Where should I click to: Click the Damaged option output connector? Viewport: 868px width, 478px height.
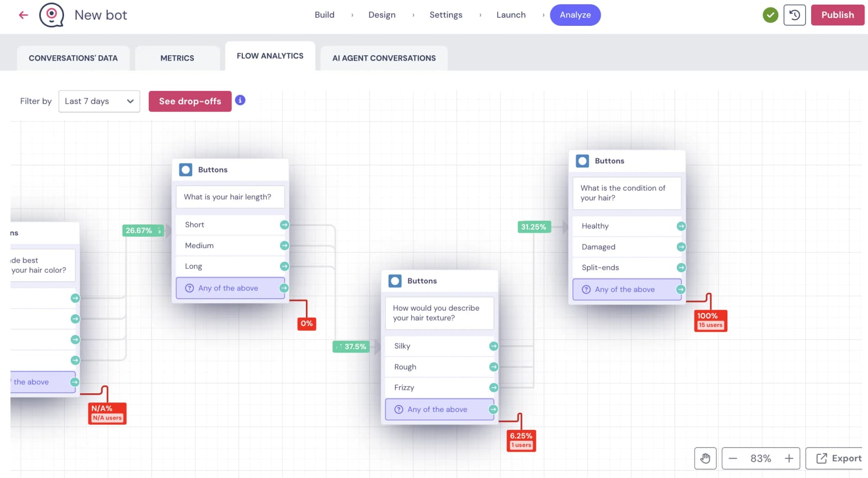(681, 247)
